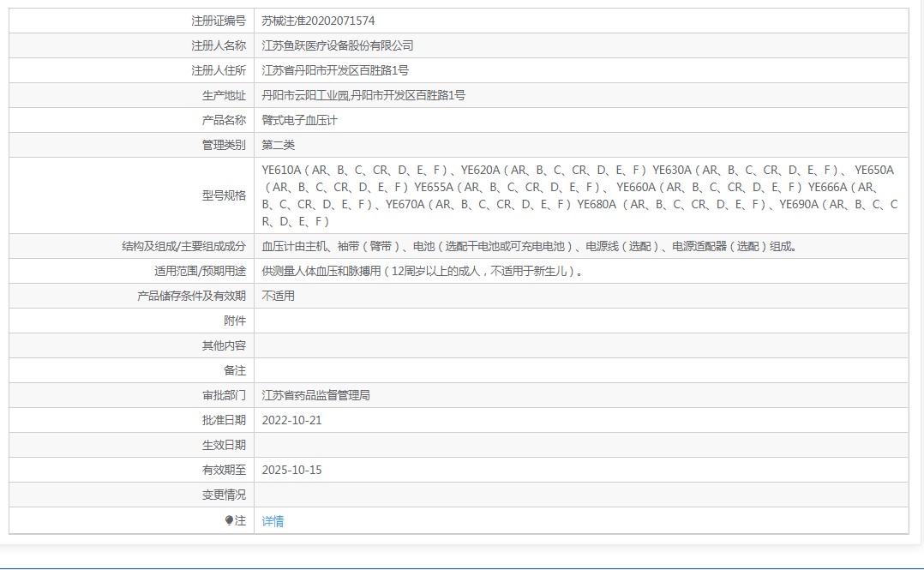Click the 附件 label

235,321
